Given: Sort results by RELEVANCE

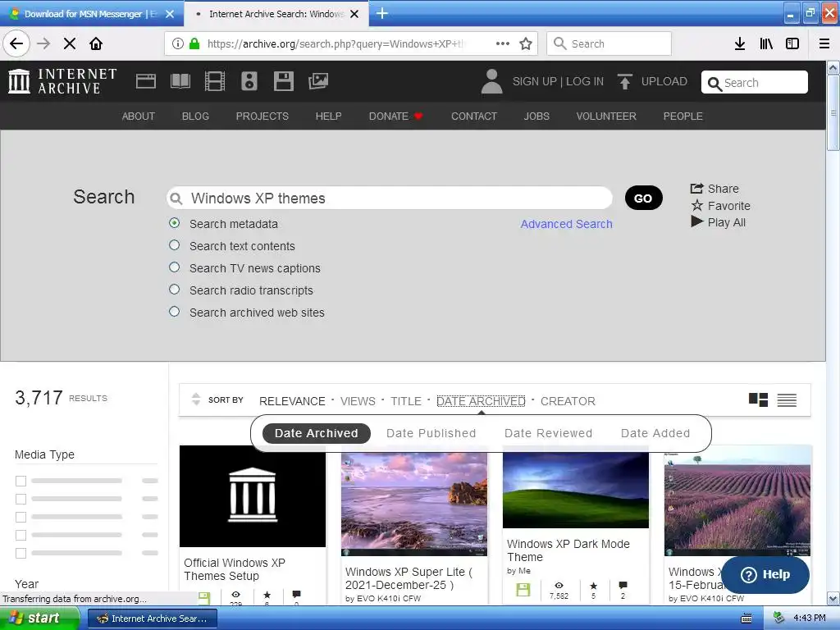Looking at the screenshot, I should (x=292, y=401).
